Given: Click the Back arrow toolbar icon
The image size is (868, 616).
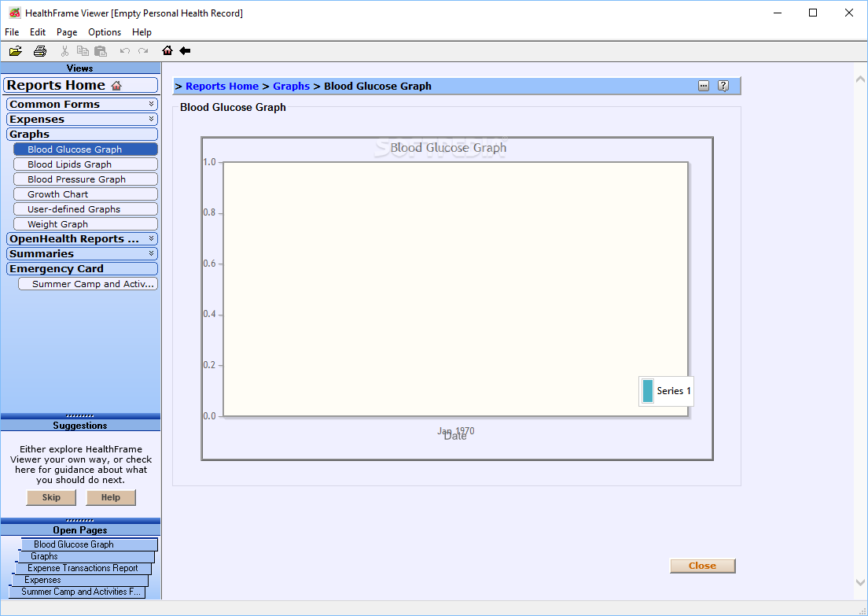Looking at the screenshot, I should click(x=185, y=51).
